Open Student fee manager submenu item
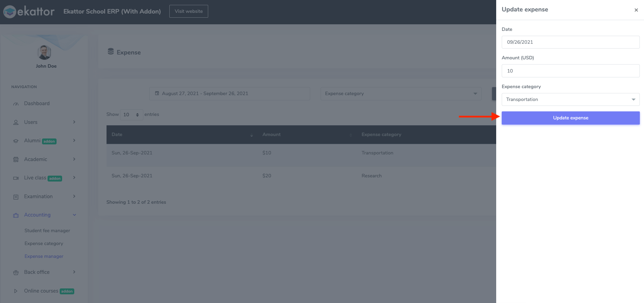Image resolution: width=644 pixels, height=303 pixels. (x=47, y=231)
